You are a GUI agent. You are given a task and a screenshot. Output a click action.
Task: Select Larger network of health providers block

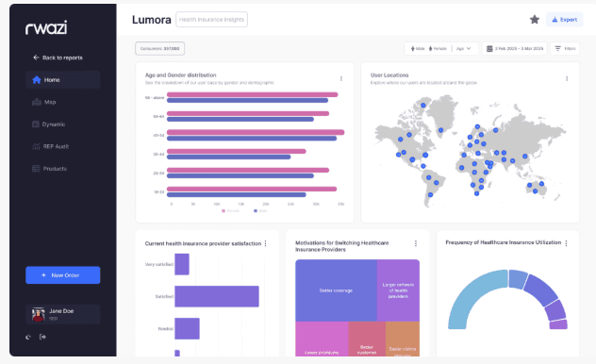coord(398,290)
